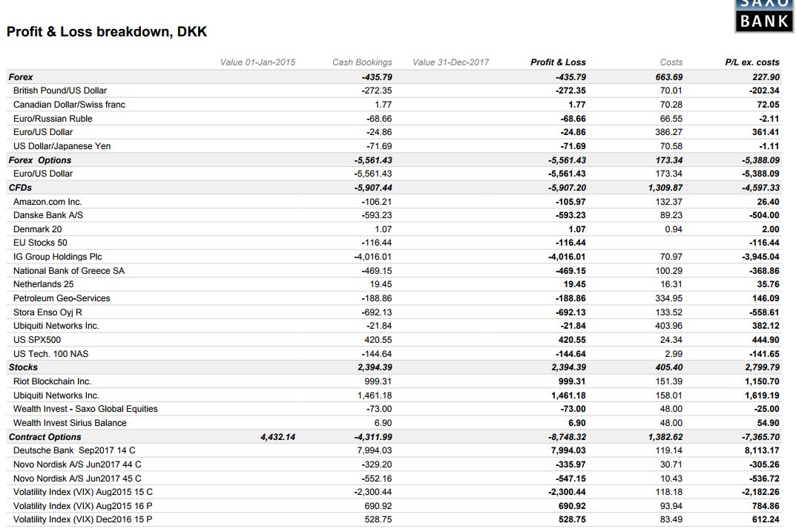The image size is (796, 532).
Task: Select the Riot Blockchain Inc. stock row
Action: [x=52, y=381]
